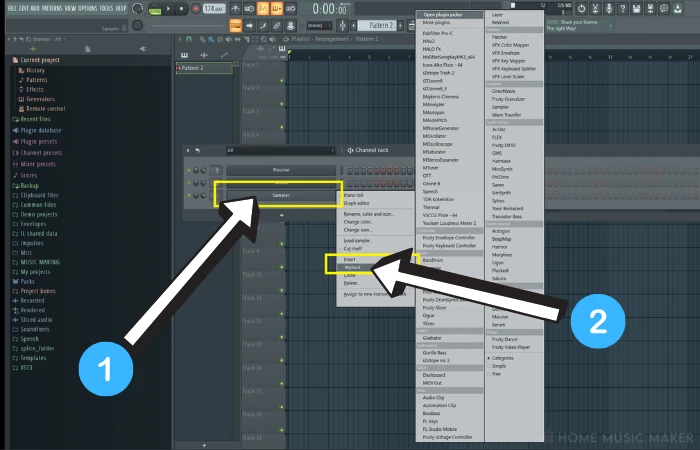Viewport: 700px width, 450px height.
Task: Toggle first step button of Massive channel
Action: [350, 171]
